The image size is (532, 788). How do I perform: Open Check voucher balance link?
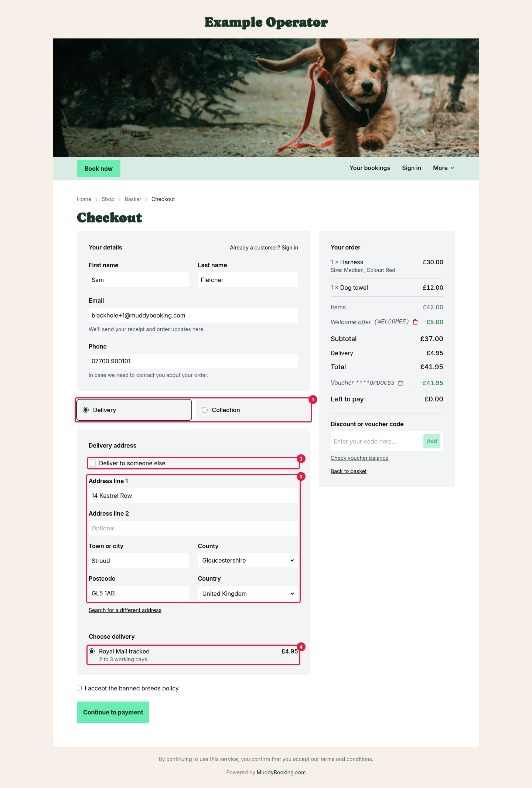coord(359,458)
